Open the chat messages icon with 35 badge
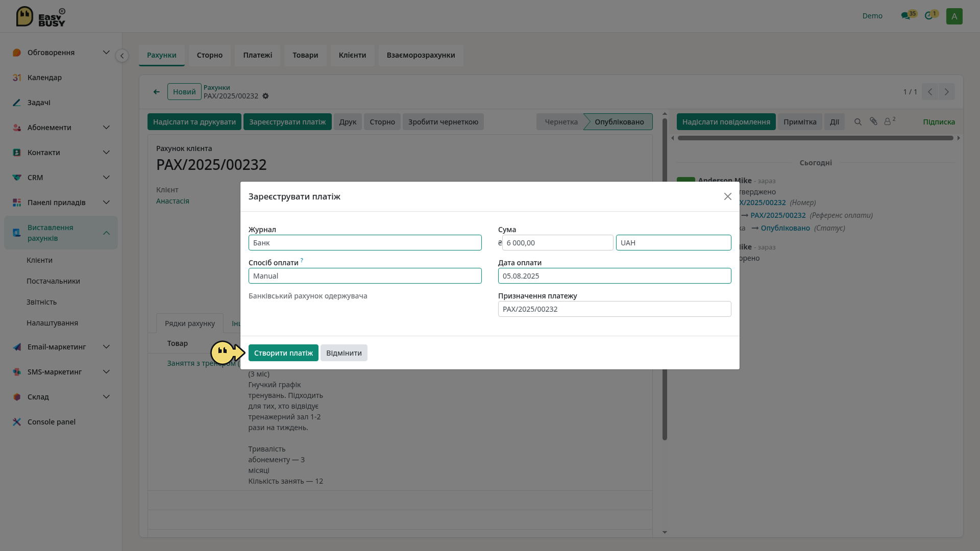The height and width of the screenshot is (551, 980). click(x=906, y=16)
